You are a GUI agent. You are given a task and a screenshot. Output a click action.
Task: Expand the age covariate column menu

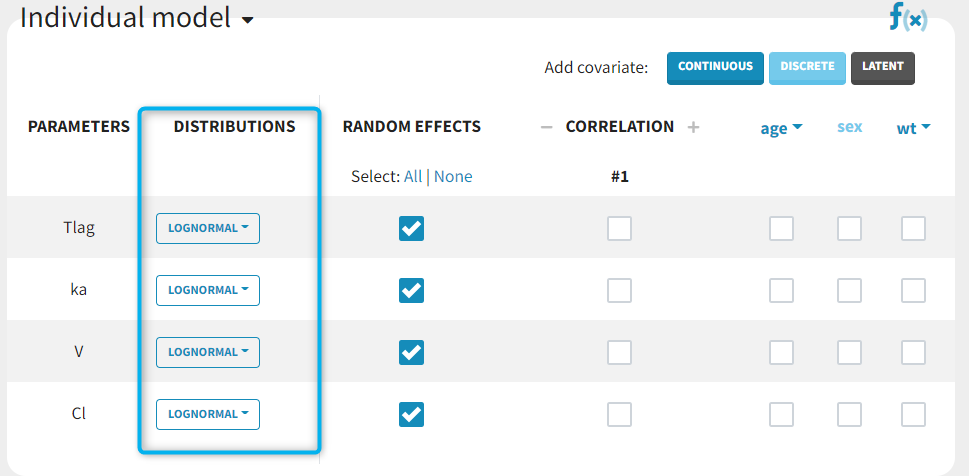click(781, 128)
